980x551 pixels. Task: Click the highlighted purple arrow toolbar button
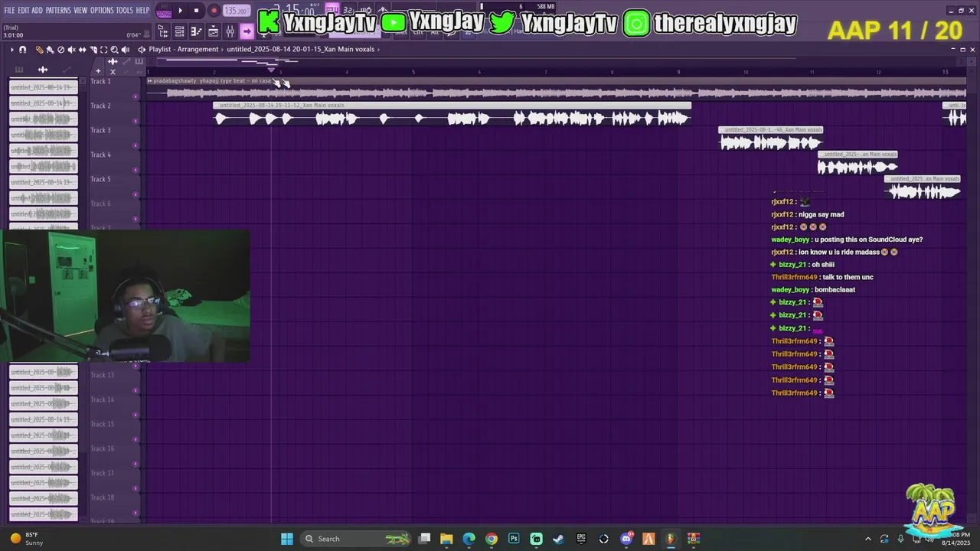pyautogui.click(x=247, y=31)
